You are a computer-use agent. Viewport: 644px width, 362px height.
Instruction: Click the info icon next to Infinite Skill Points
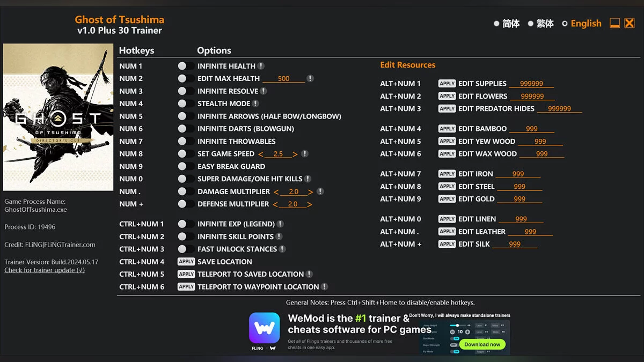pos(279,237)
